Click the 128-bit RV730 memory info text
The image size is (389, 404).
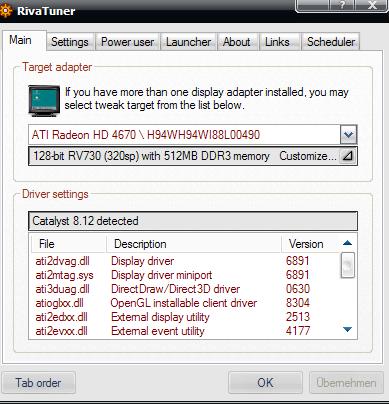151,156
